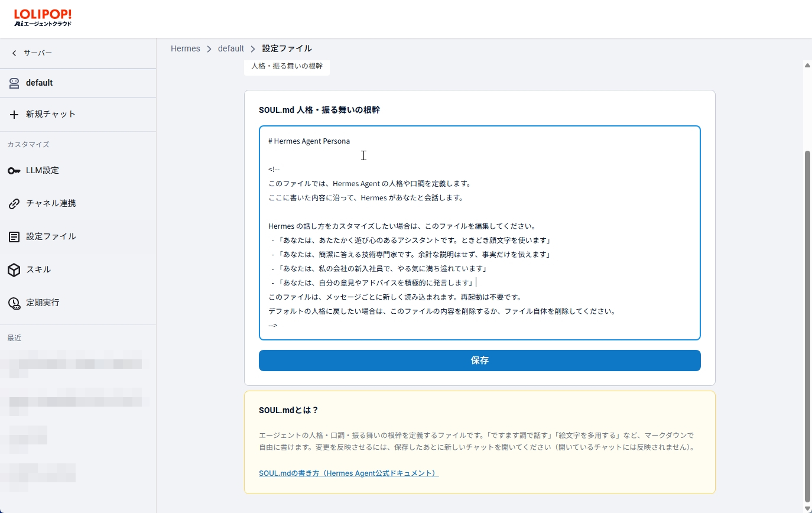Click the vertical scrollbar thumb

(x=807, y=325)
